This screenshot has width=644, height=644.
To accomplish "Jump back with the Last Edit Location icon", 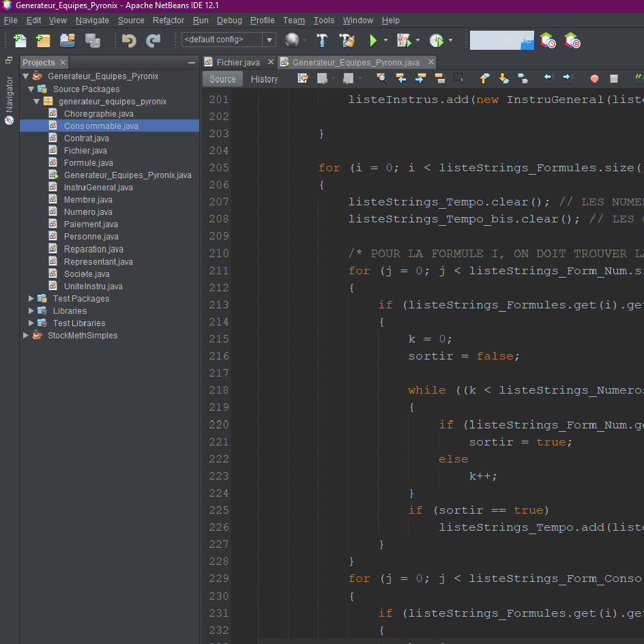I will [x=303, y=78].
